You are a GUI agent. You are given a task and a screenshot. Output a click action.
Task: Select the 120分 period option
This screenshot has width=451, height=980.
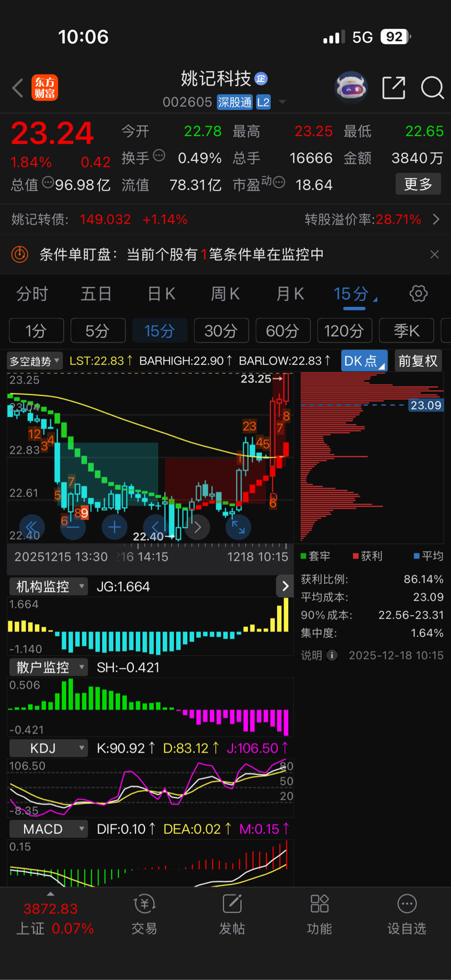(x=345, y=330)
